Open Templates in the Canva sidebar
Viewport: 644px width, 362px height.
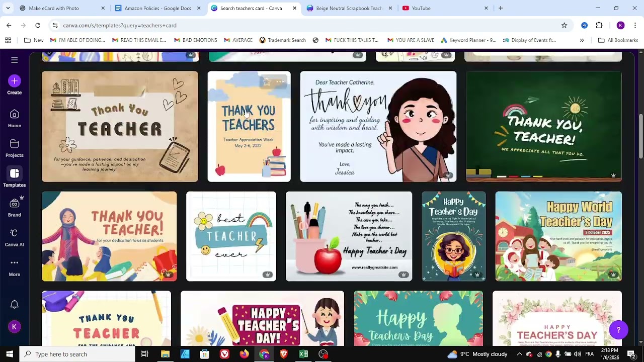point(14,178)
